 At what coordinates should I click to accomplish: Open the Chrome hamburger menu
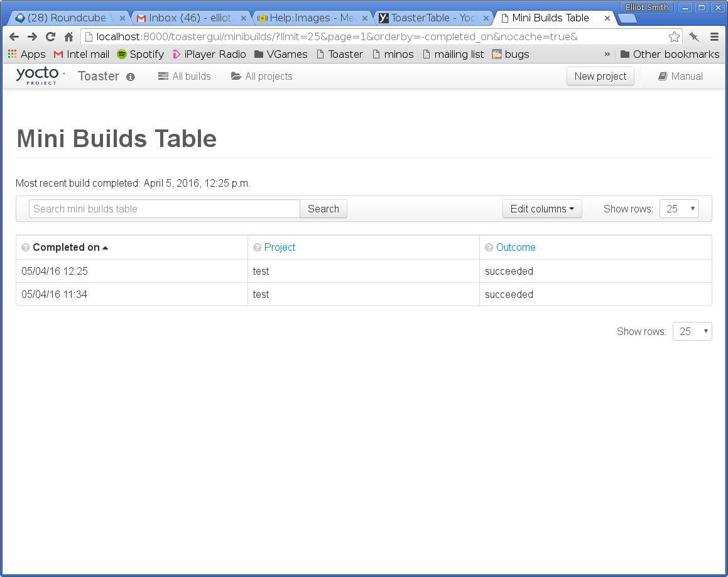(714, 37)
